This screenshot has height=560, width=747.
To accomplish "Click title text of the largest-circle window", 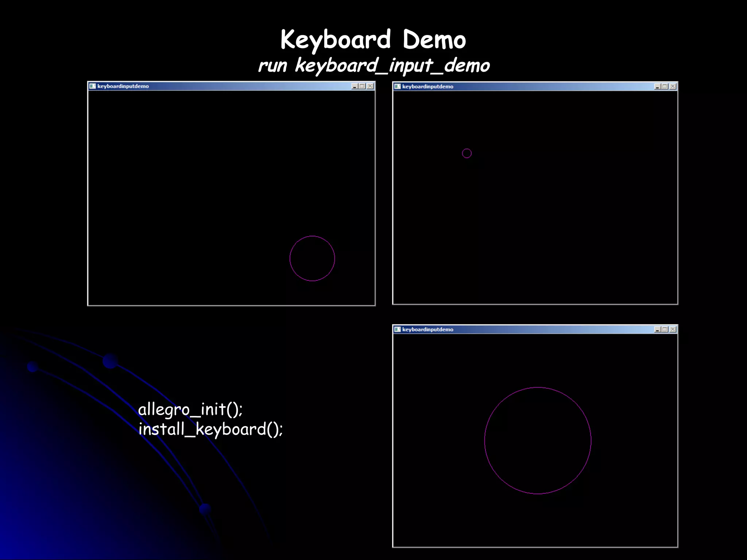I will click(427, 329).
